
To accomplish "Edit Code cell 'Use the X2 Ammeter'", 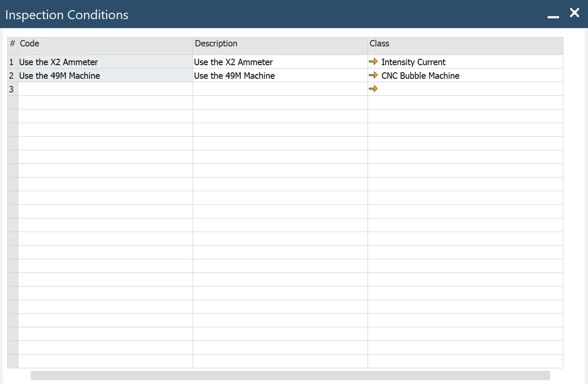I will [x=105, y=62].
